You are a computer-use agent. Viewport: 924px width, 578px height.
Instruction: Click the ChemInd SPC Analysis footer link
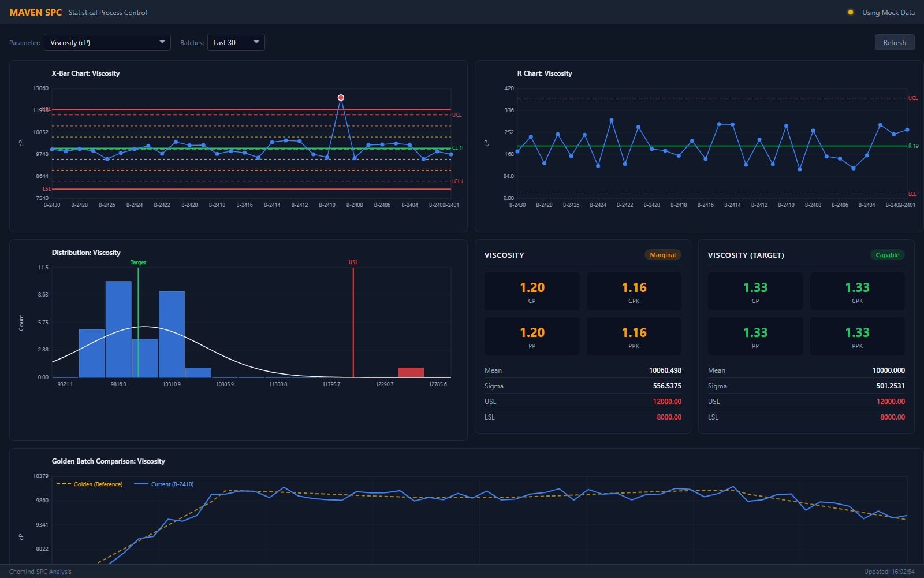click(x=40, y=571)
